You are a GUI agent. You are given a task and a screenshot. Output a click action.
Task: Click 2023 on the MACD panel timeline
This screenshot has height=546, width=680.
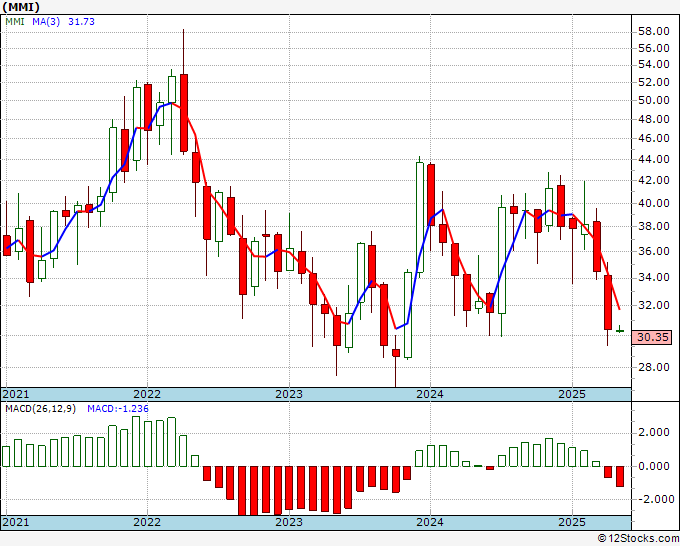[289, 522]
